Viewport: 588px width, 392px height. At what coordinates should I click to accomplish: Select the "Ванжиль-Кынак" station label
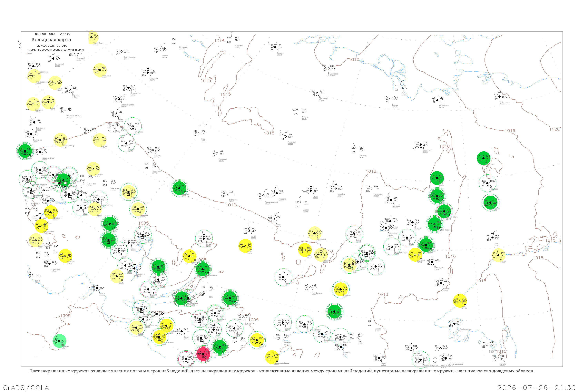coord(73,116)
